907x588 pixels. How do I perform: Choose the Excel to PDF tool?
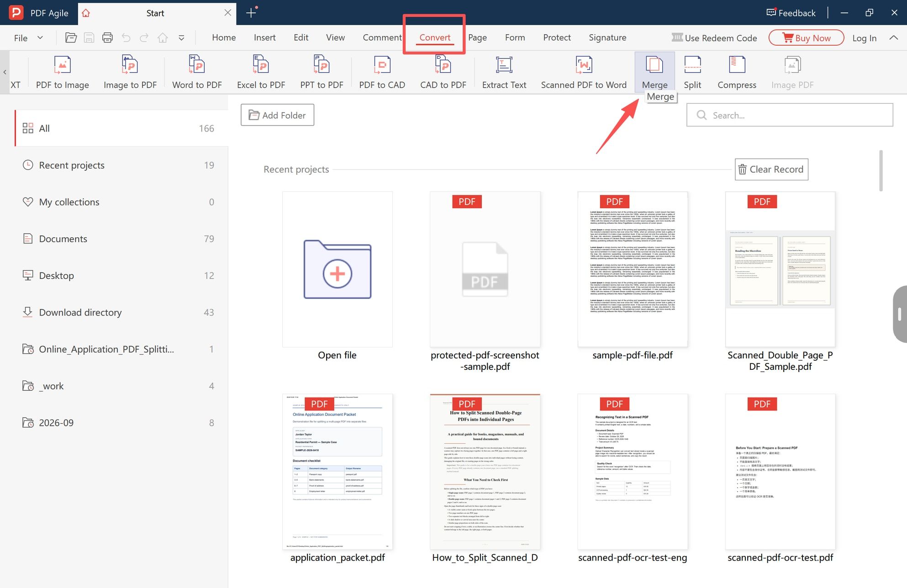pos(261,72)
